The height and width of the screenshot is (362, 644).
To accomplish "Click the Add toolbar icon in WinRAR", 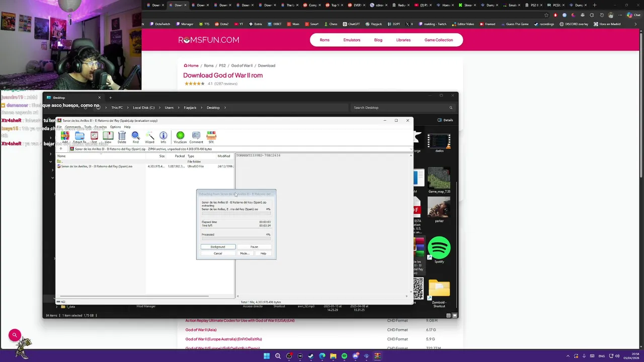I will 65,137.
